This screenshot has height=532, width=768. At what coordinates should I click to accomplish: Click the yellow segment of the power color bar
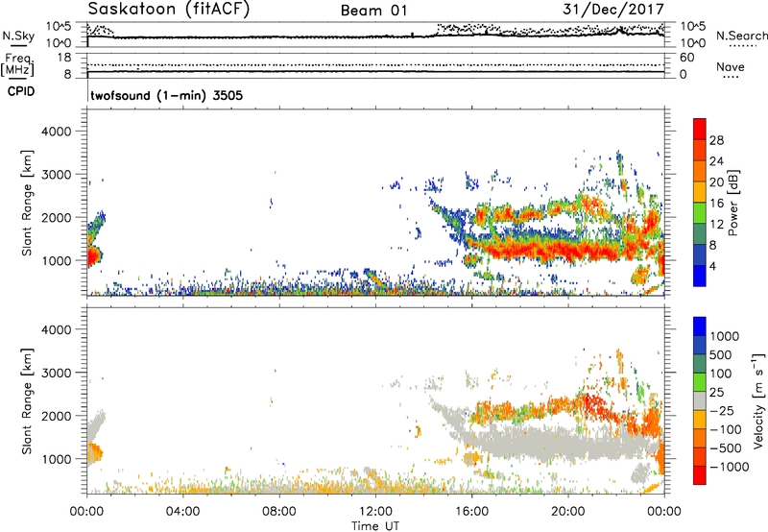(x=700, y=192)
